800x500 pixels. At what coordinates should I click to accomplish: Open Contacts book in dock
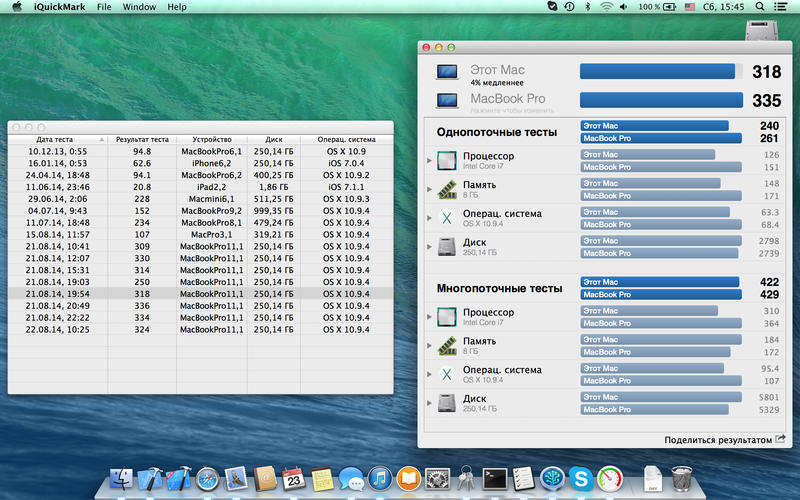(265, 479)
